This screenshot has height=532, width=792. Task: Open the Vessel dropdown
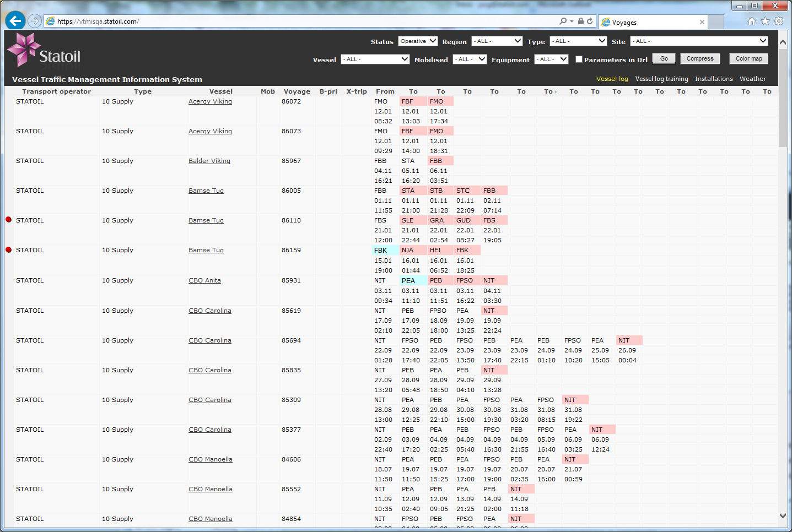pyautogui.click(x=375, y=59)
